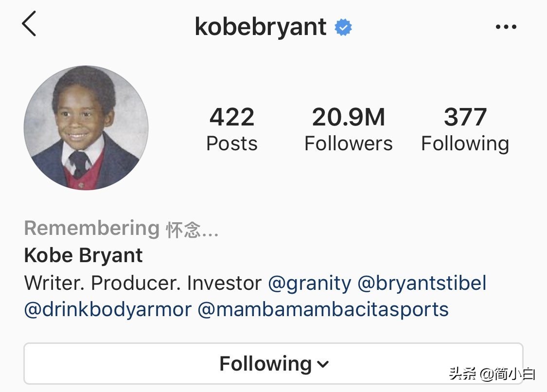Viewport: 547px width, 392px height.
Task: Select the bold Kobe Bryant display name
Action: (x=84, y=255)
